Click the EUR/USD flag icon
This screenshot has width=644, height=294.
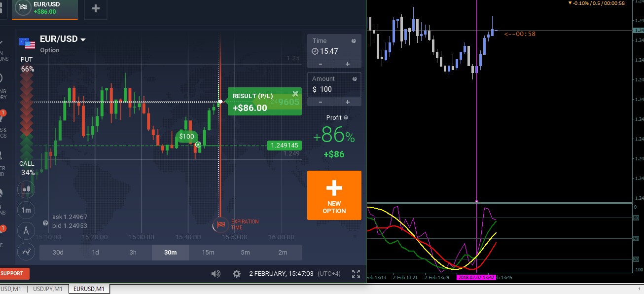tap(27, 43)
